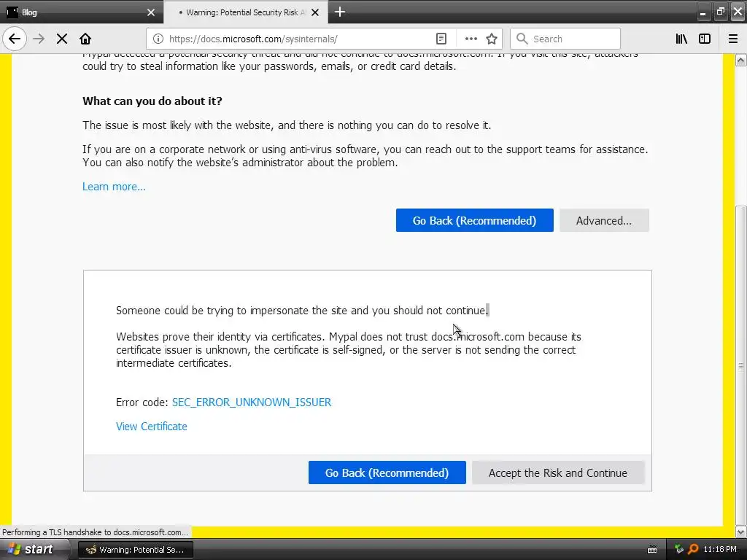Image resolution: width=747 pixels, height=560 pixels.
Task: Click the forward arrow navigation button
Action: (39, 39)
